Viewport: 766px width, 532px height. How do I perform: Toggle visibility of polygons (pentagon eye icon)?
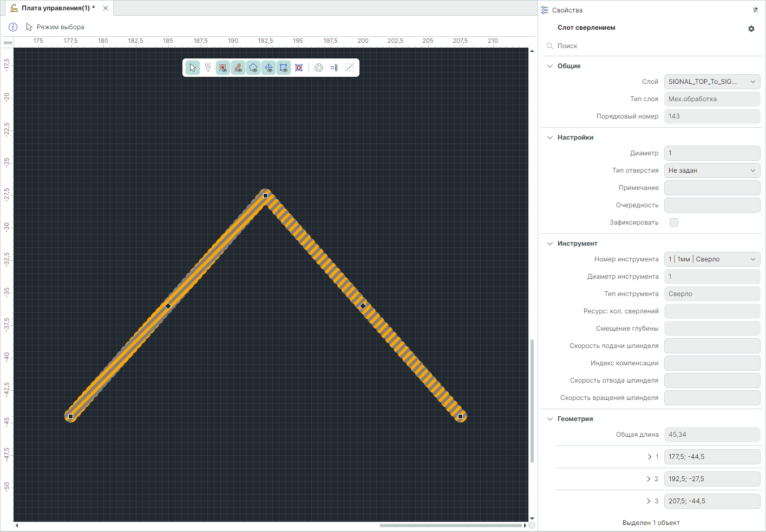tap(253, 68)
